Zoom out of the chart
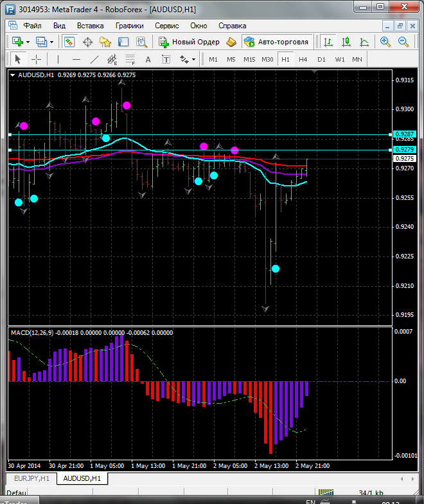Screen dimensions: 424x504 [x=403, y=42]
